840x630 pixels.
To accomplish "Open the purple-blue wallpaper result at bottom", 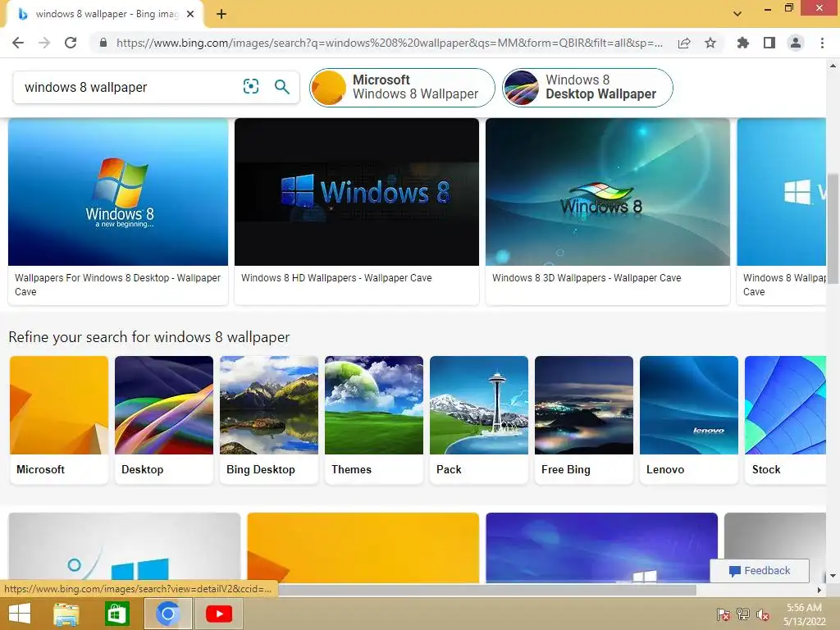I will tap(601, 547).
